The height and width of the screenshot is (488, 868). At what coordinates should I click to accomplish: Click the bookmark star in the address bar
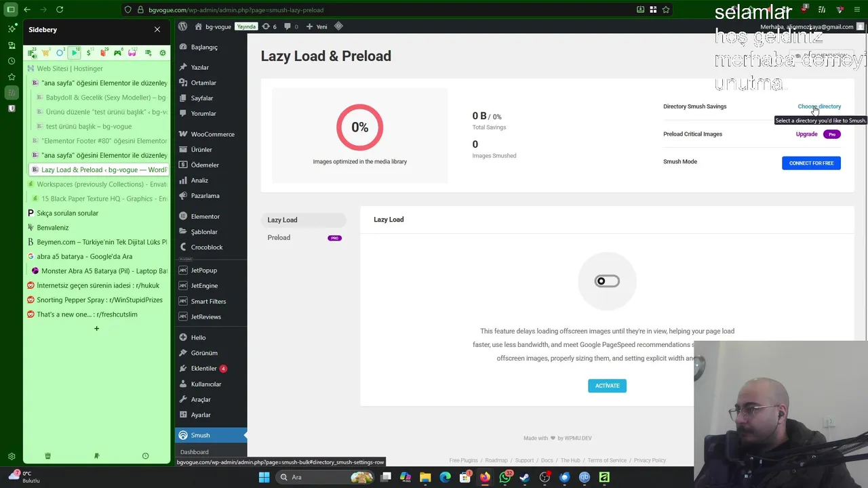[666, 9]
